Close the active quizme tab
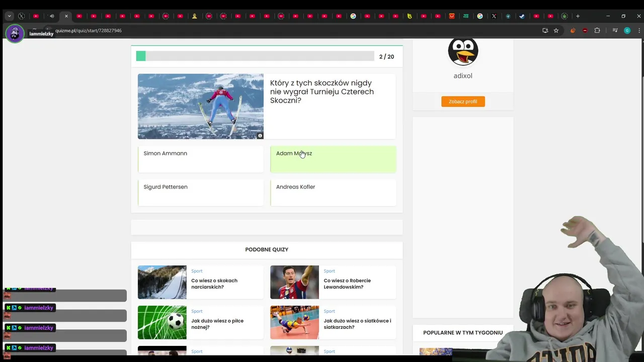 click(x=66, y=16)
